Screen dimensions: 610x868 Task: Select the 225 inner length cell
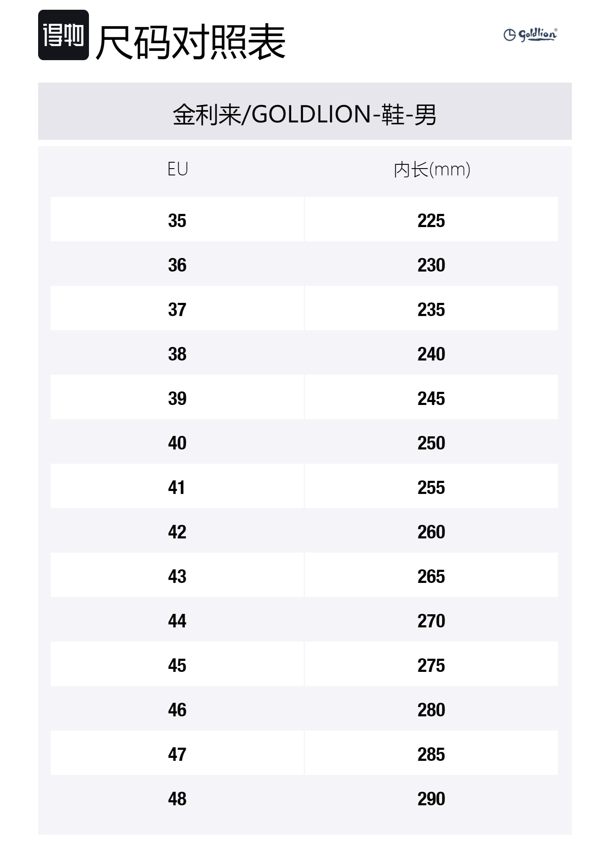[431, 221]
